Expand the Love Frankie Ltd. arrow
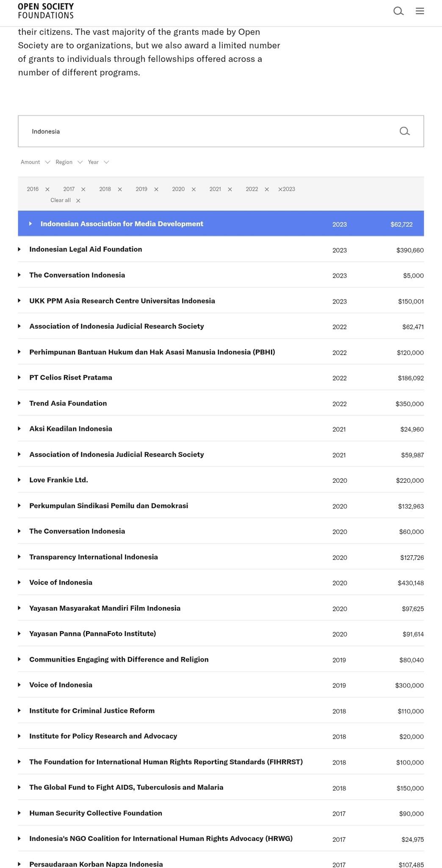 click(19, 480)
